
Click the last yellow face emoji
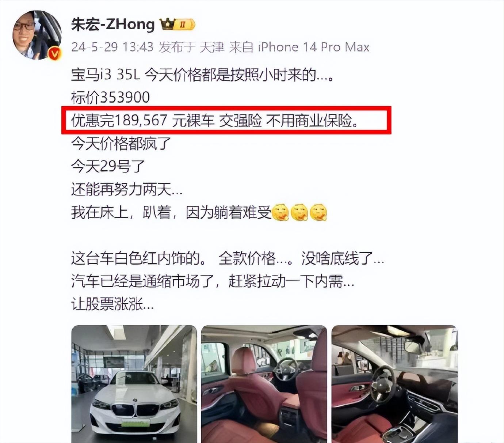(x=318, y=212)
